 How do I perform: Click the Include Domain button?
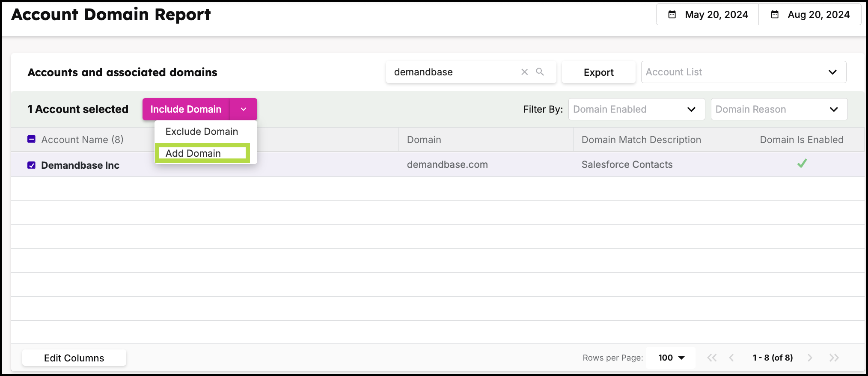click(186, 109)
